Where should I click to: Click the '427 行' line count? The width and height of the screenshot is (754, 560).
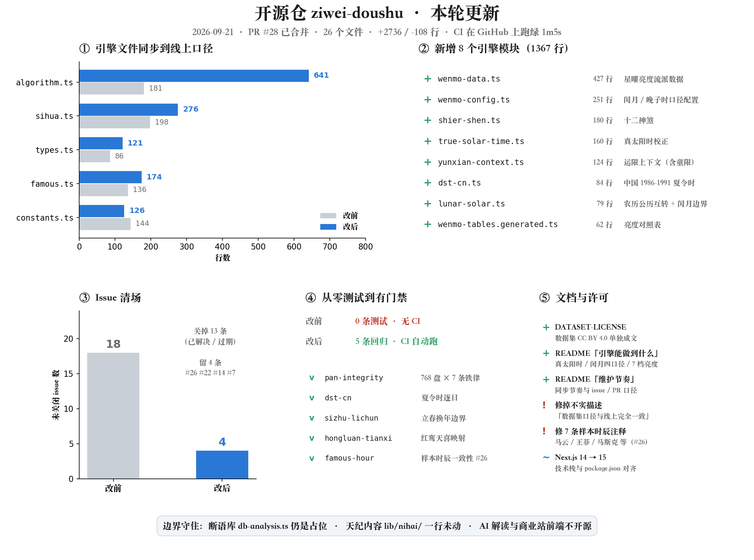click(x=603, y=79)
